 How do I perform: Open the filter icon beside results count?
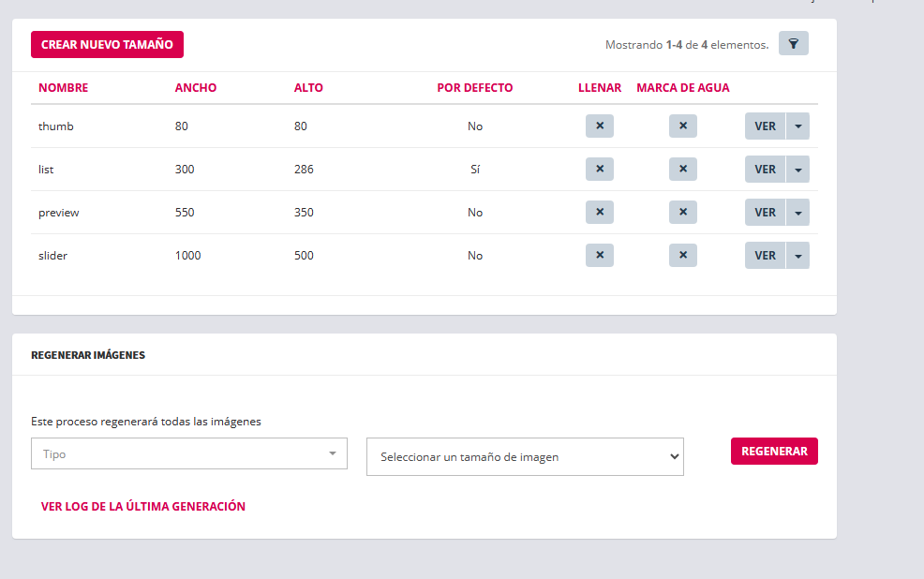[x=793, y=44]
